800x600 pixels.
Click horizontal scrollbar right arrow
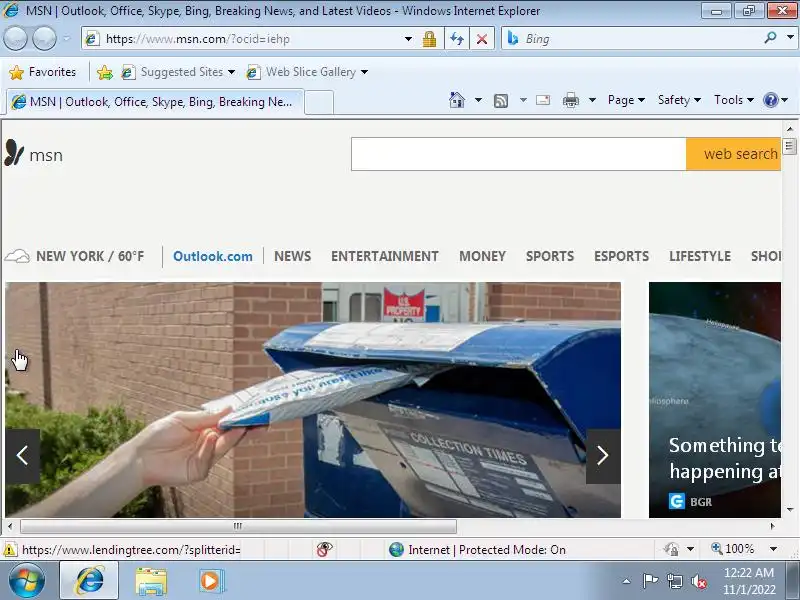click(x=772, y=526)
